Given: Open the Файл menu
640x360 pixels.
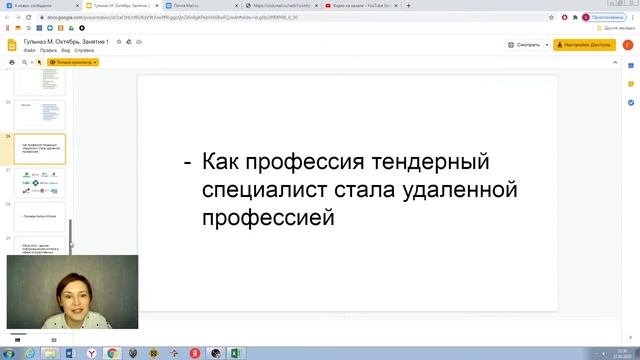Looking at the screenshot, I should 29,50.
